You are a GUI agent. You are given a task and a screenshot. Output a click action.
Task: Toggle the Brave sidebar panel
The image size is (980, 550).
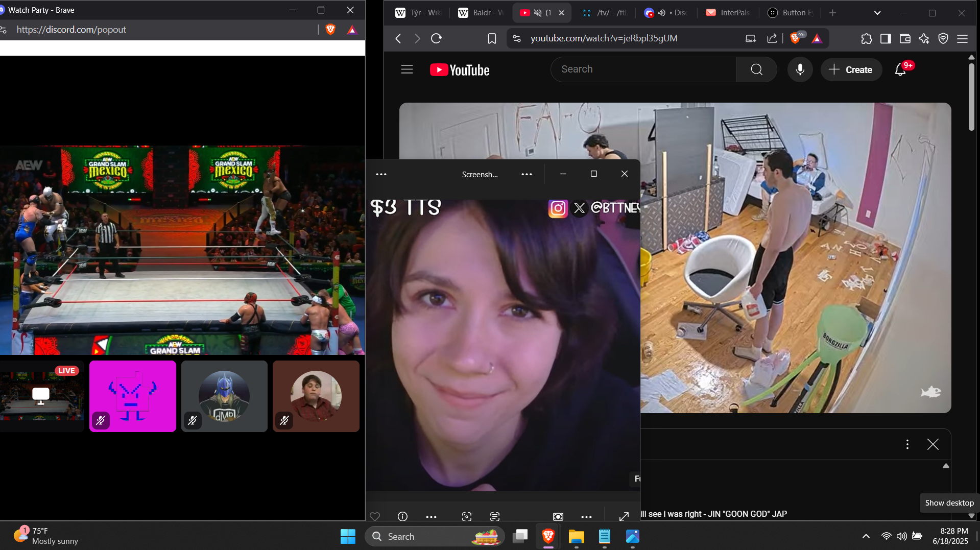click(x=886, y=38)
